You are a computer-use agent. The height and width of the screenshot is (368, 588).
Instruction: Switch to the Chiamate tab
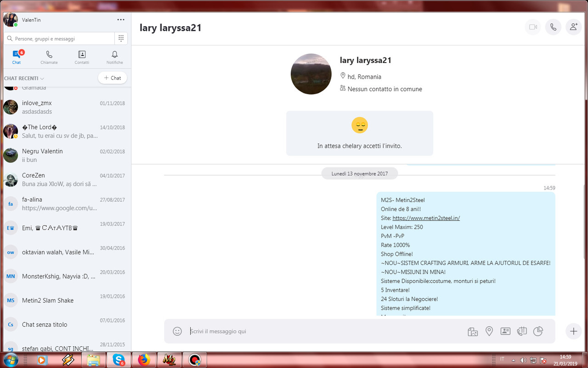point(49,57)
